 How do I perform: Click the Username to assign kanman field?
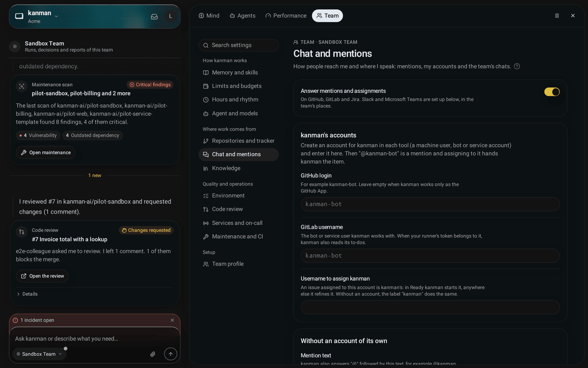[x=430, y=307]
